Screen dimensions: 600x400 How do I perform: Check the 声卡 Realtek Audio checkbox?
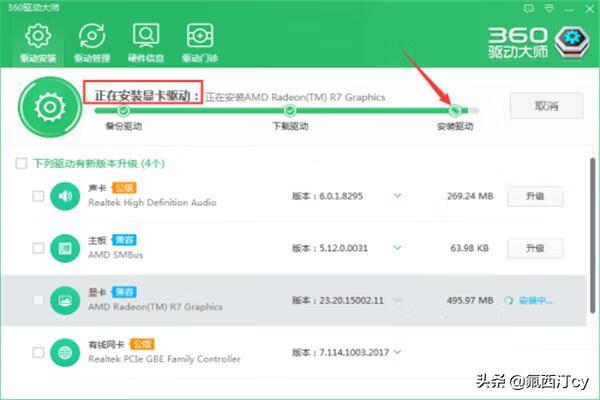[38, 196]
